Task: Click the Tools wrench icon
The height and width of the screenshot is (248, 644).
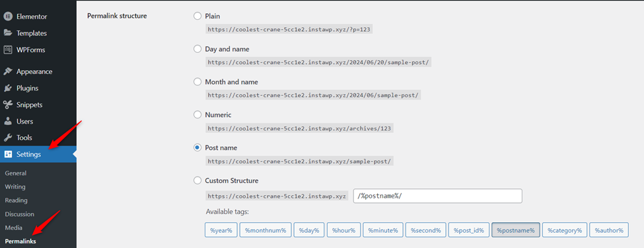Action: [7, 138]
